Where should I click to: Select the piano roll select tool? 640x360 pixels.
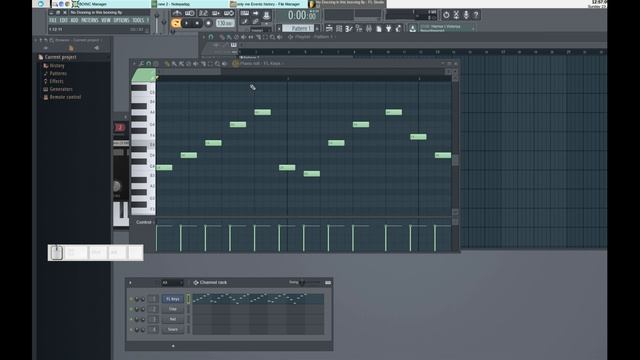pyautogui.click(x=210, y=64)
